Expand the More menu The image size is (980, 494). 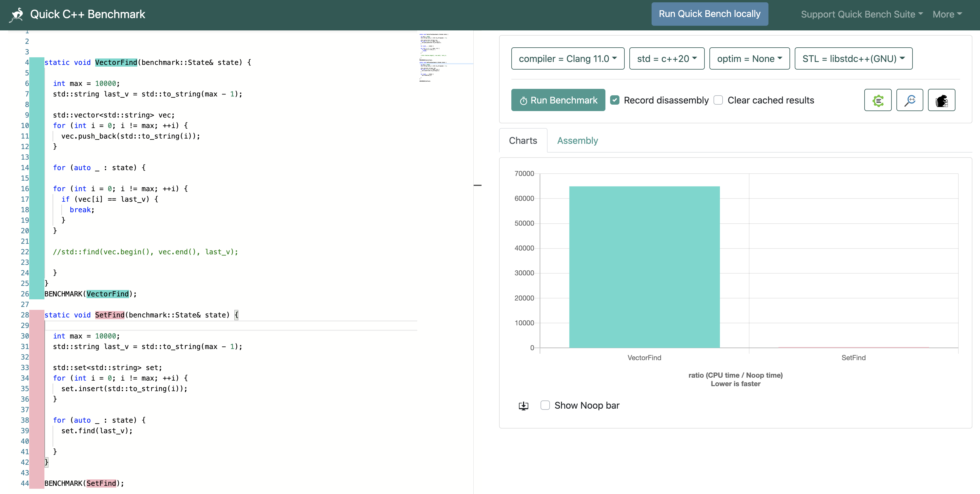tap(947, 14)
